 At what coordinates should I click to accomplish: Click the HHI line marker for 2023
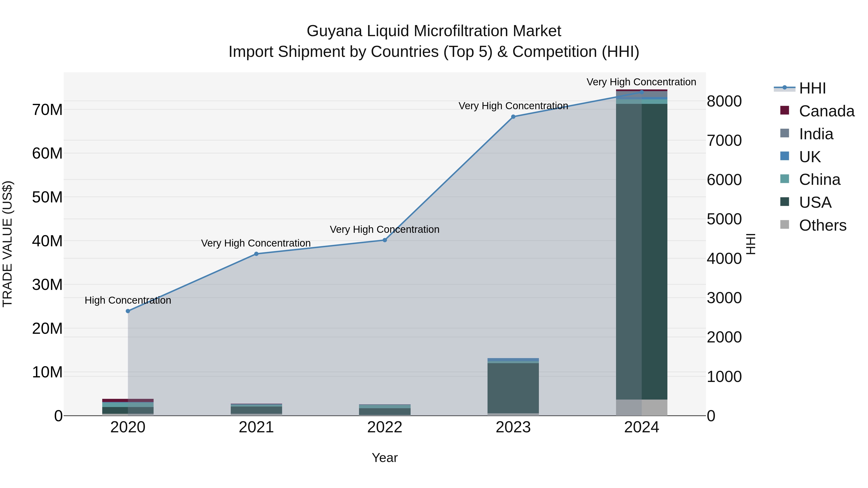[x=513, y=117]
